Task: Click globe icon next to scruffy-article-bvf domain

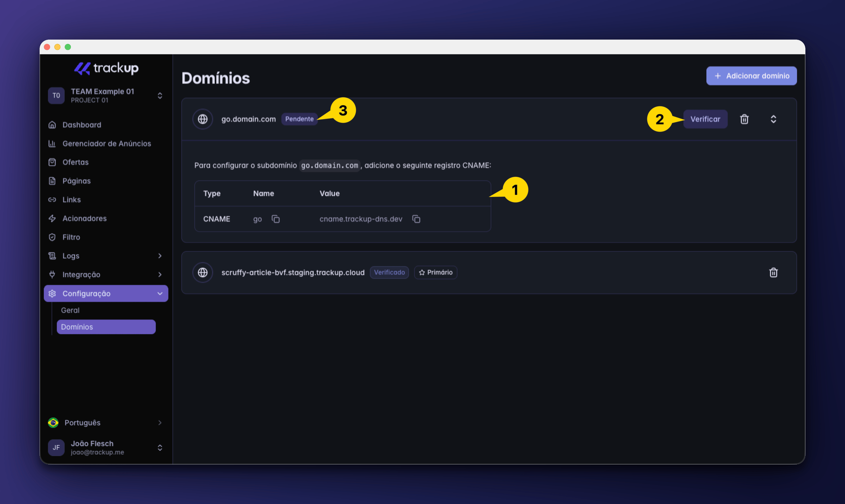Action: click(x=203, y=272)
